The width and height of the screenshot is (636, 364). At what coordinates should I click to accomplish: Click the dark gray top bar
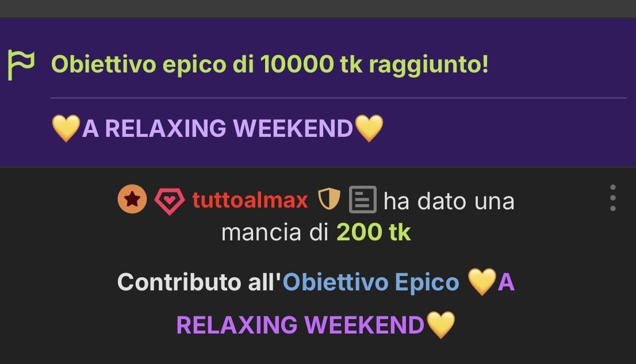318,9
